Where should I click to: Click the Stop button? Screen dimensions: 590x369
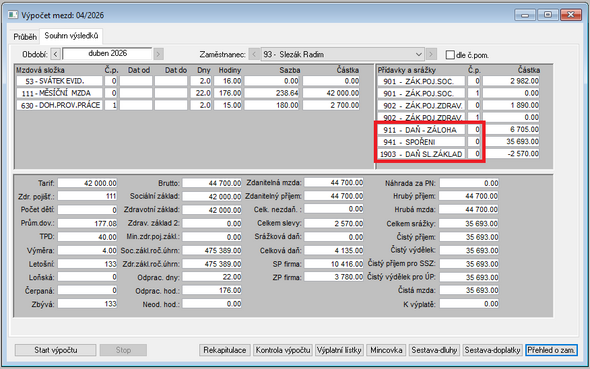point(123,350)
